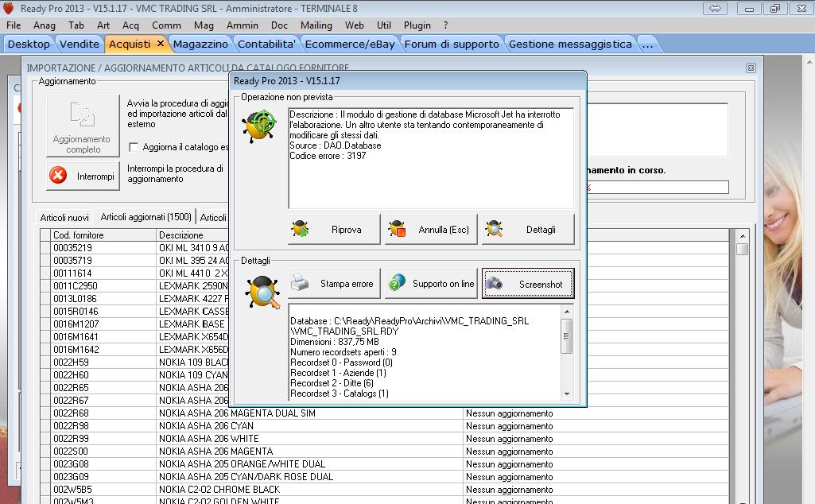815x504 pixels.
Task: Click the error description text box
Action: (431, 158)
